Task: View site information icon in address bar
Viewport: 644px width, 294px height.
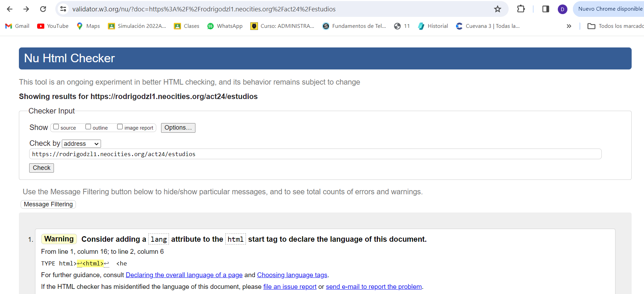Action: click(63, 9)
